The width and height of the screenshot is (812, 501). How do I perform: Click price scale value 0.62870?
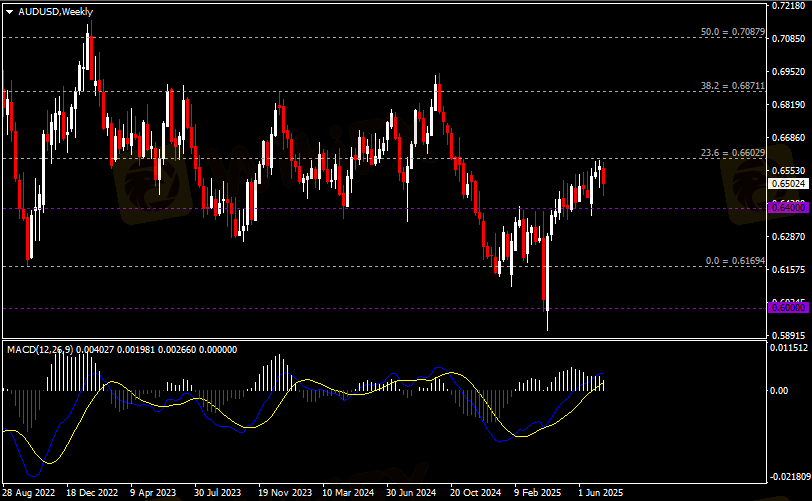point(789,237)
